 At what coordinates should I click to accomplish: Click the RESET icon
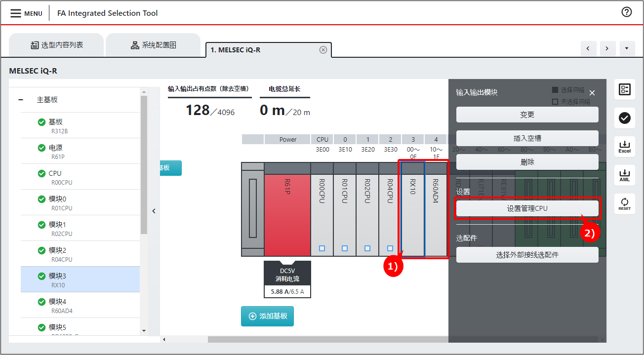(x=624, y=204)
